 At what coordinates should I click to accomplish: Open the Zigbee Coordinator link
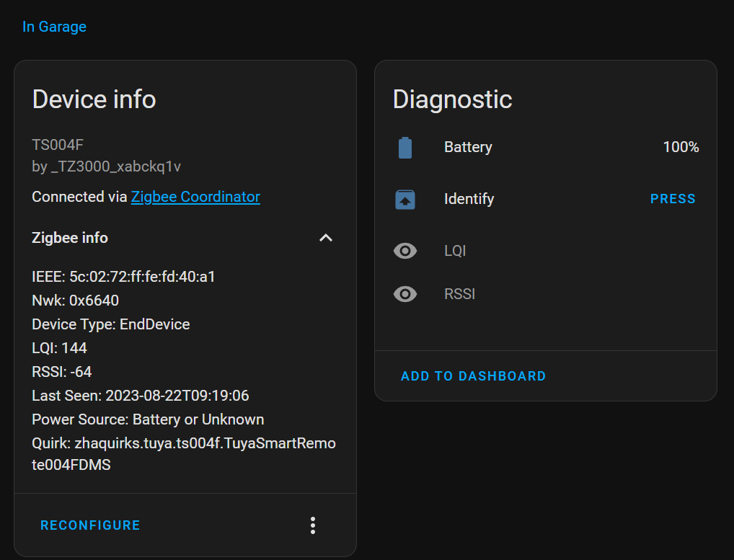[x=195, y=197]
